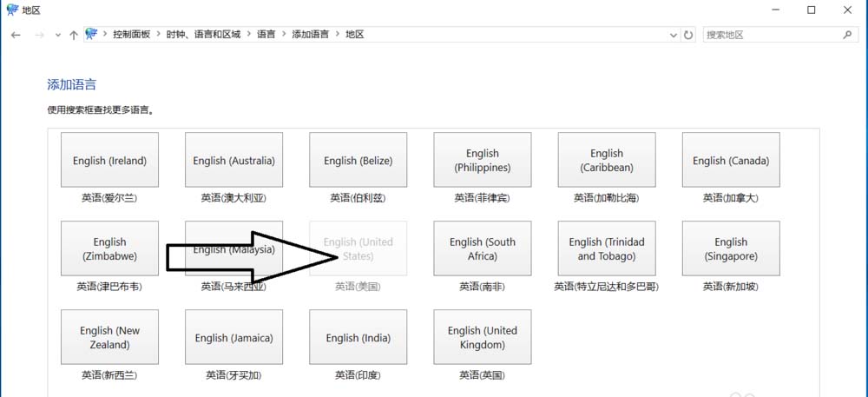The image size is (868, 397).
Task: Pick the English (United Kingdom) tile
Action: (482, 337)
